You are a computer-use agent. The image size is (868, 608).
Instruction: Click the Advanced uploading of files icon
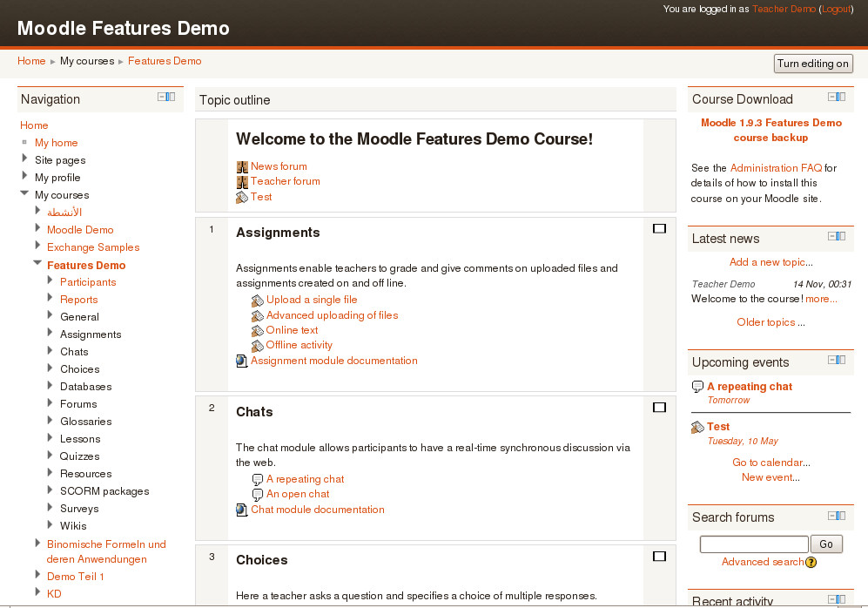258,315
